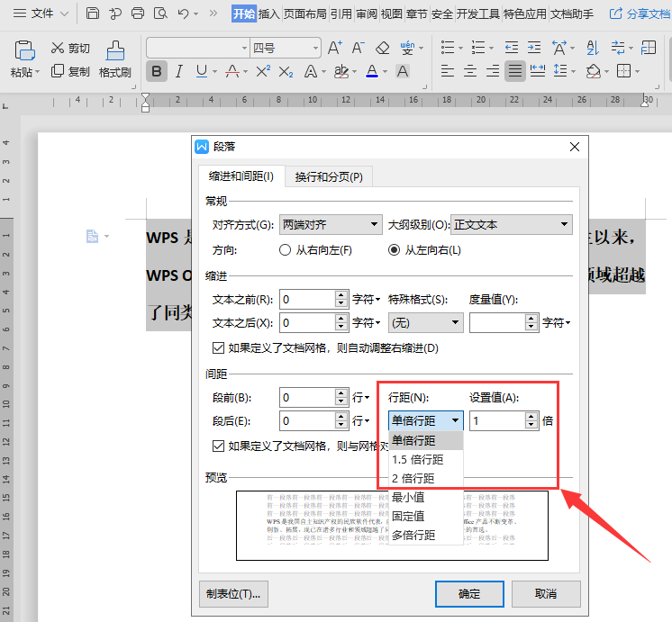Click the 制表位(T)... button
The width and height of the screenshot is (672, 622).
click(233, 594)
